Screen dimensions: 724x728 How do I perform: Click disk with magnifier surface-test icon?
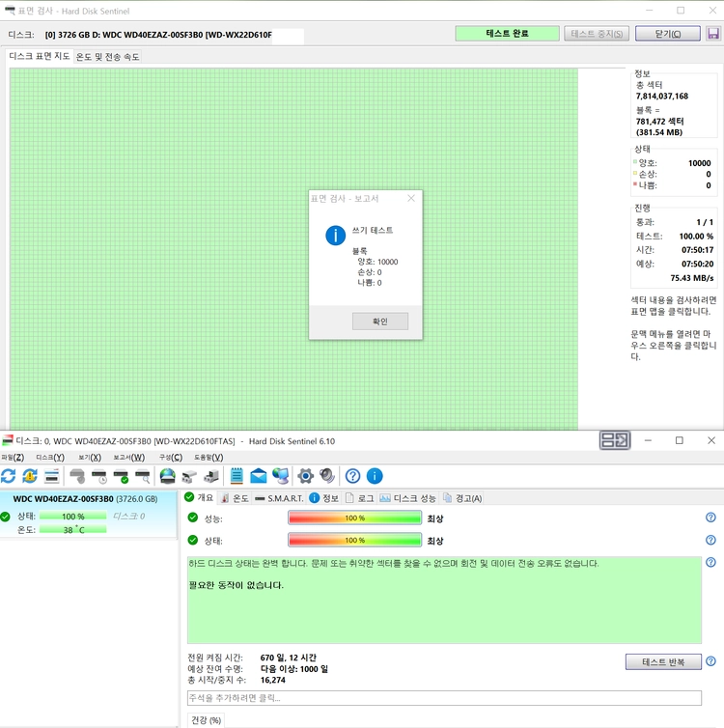(x=143, y=476)
